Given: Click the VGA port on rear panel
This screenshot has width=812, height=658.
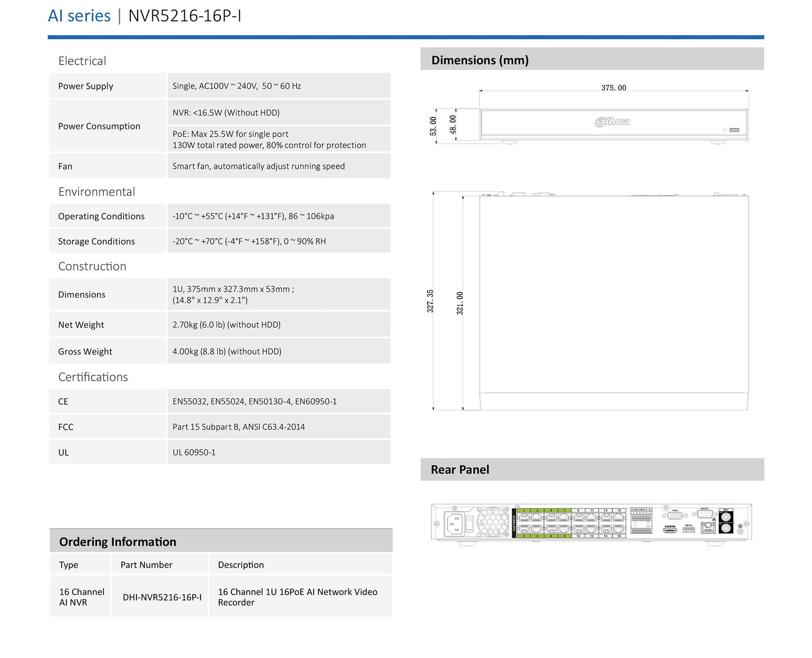Looking at the screenshot, I should coord(675,515).
